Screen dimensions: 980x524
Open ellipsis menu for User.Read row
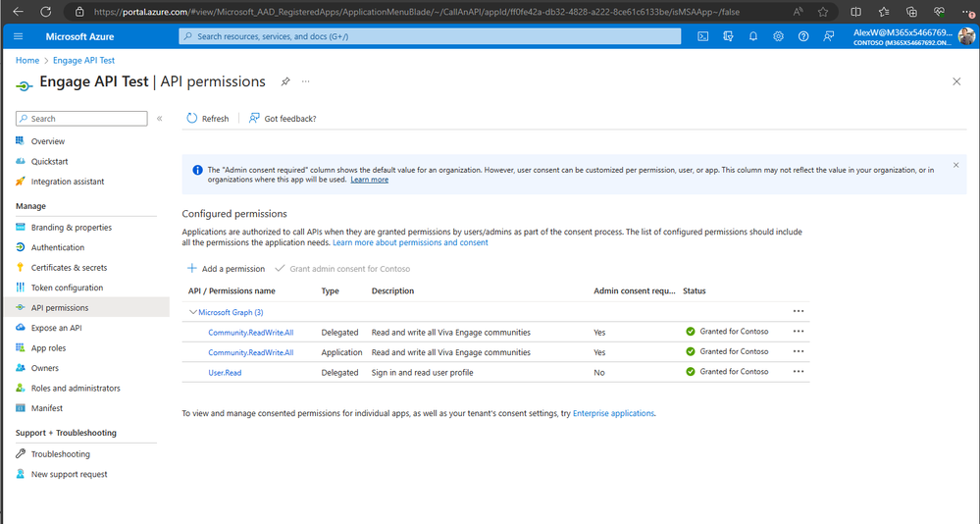pyautogui.click(x=799, y=372)
